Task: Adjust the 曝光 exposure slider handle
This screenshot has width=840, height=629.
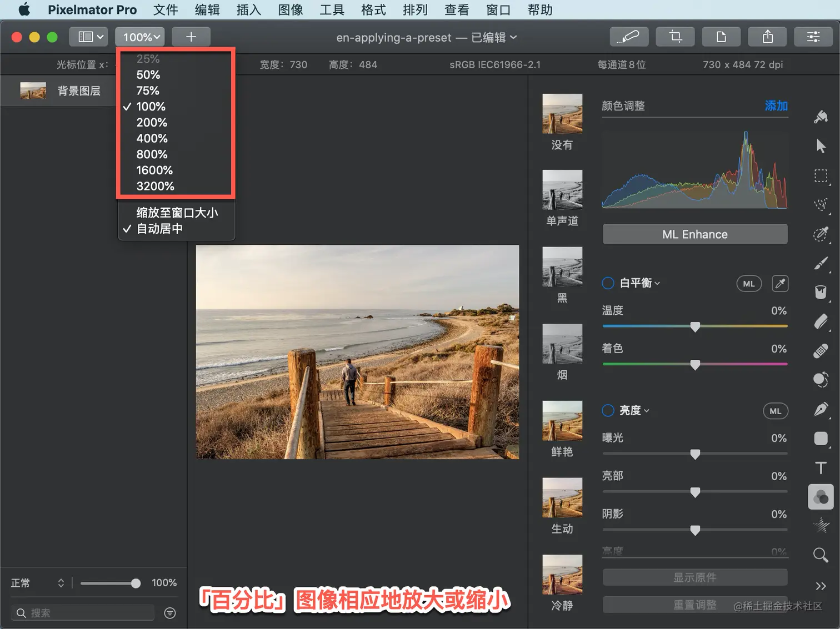Action: pyautogui.click(x=695, y=454)
